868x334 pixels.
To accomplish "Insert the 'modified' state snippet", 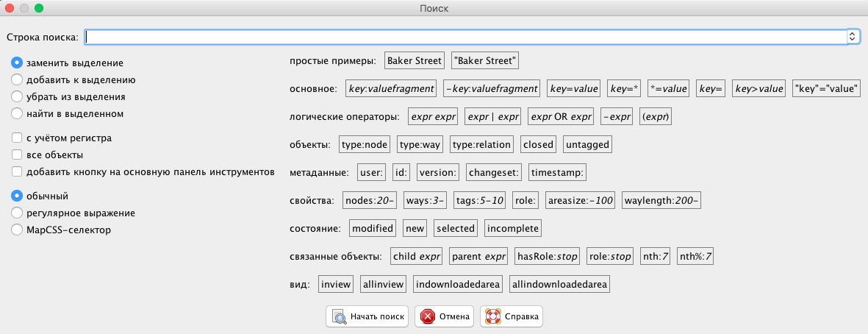I will [x=373, y=228].
